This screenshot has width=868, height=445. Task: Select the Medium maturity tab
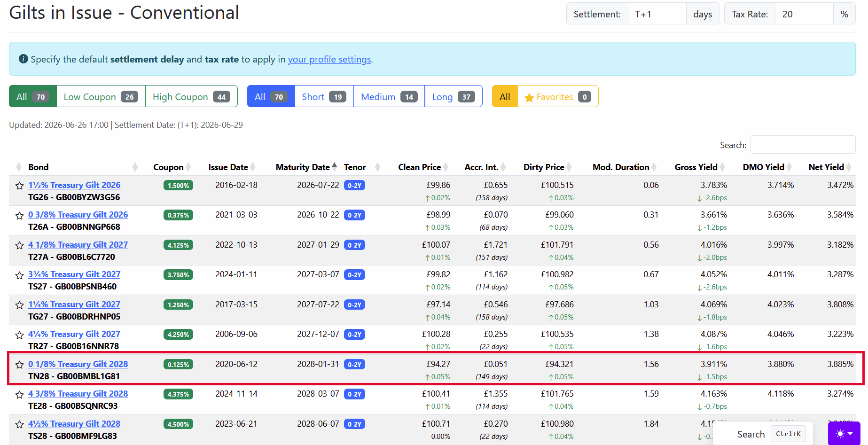point(389,96)
